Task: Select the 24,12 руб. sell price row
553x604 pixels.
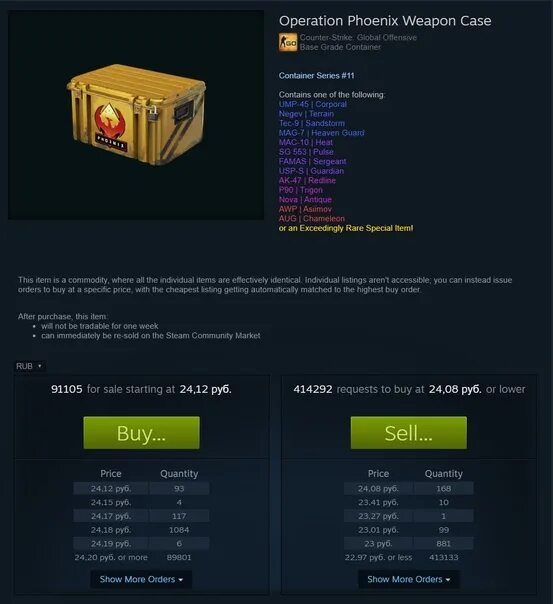Action: 141,489
